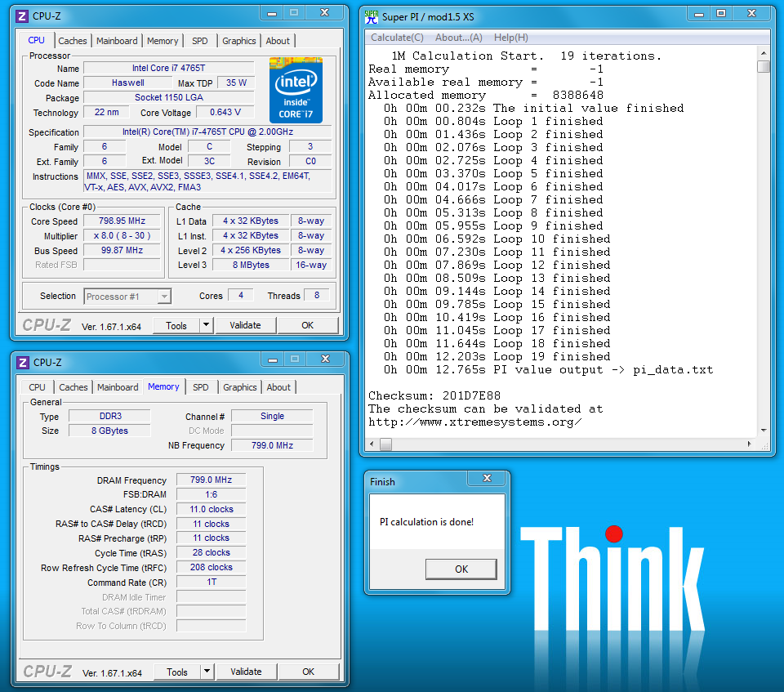Click the memory Type value DDR3
784x692 pixels.
click(110, 417)
